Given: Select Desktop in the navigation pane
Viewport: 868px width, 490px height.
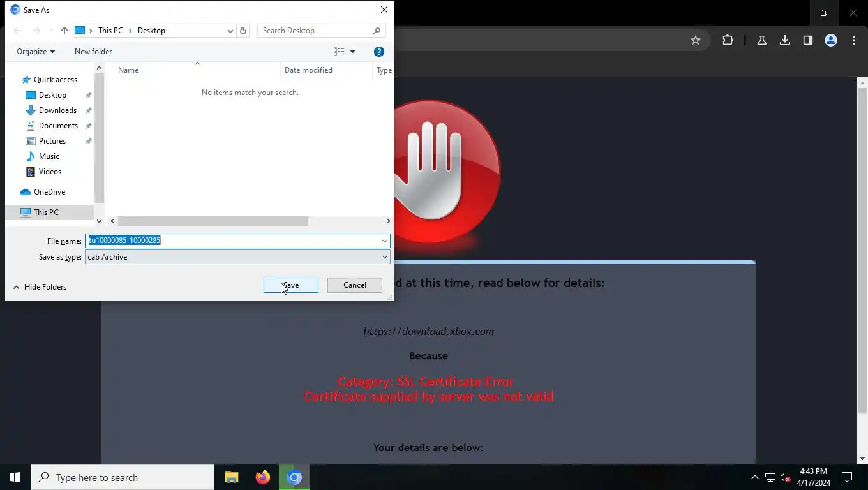Looking at the screenshot, I should 52,95.
